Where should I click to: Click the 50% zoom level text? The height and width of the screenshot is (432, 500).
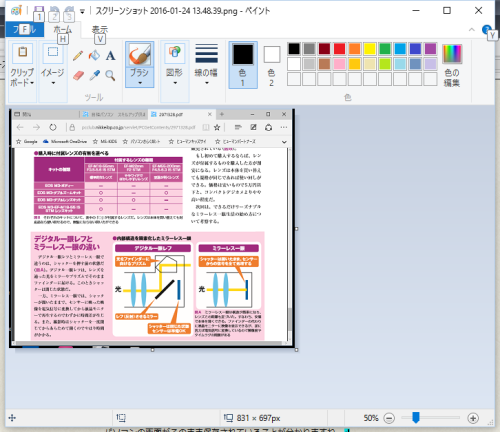pyautogui.click(x=371, y=418)
